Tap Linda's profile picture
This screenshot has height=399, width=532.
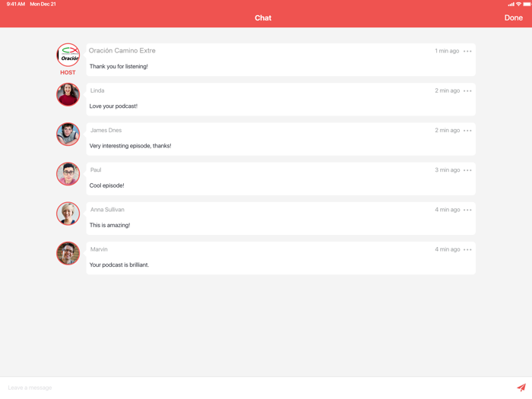click(68, 95)
